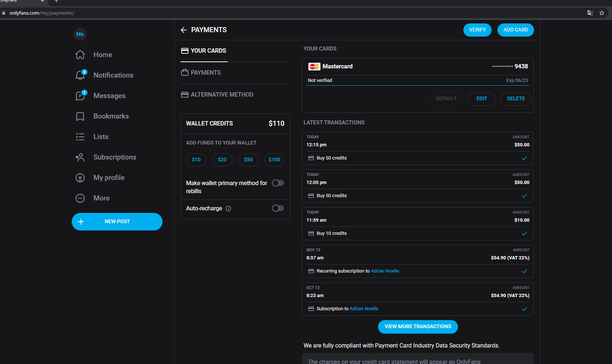Image resolution: width=612 pixels, height=364 pixels.
Task: Click the VERIFY button
Action: (x=477, y=30)
